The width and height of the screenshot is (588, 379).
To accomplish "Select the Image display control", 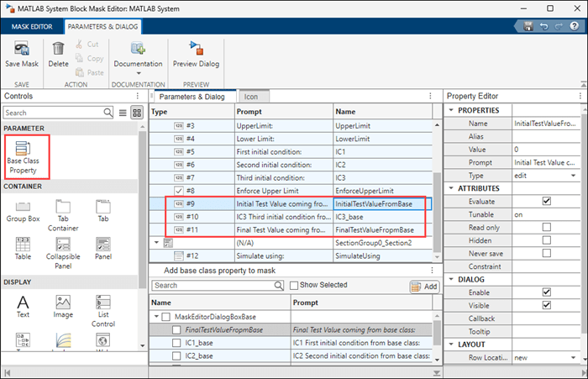I will (63, 303).
